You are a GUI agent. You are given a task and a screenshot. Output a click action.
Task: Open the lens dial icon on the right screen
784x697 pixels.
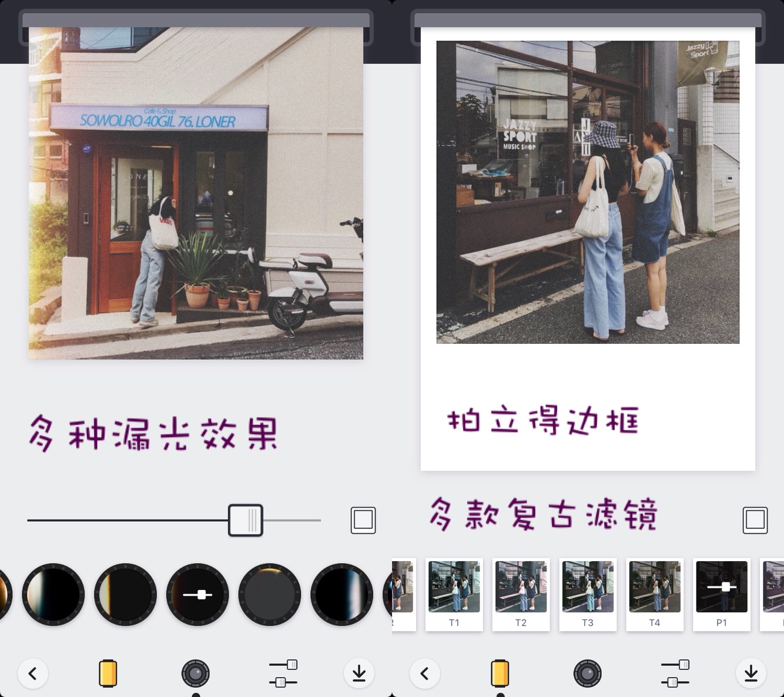pos(588,673)
